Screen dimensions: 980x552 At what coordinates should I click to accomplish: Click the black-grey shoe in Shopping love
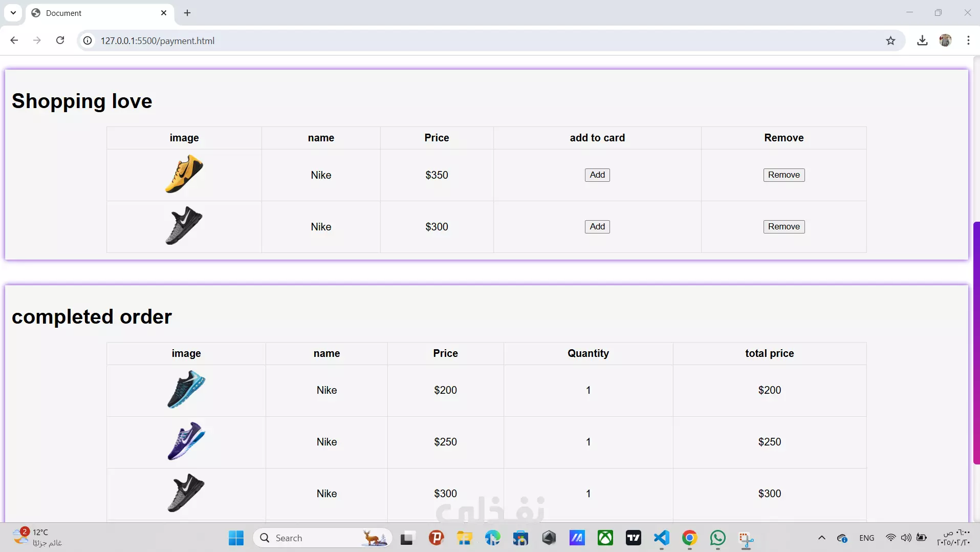coord(184,226)
